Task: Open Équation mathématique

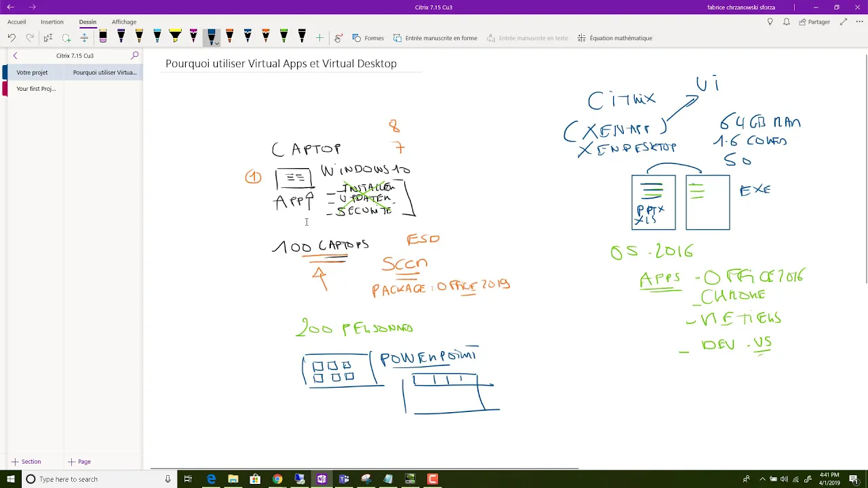Action: point(614,38)
